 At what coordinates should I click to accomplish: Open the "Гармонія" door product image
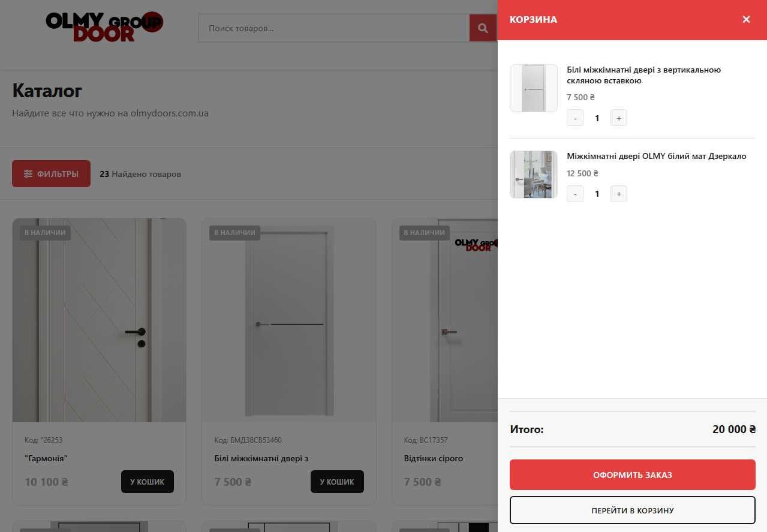click(x=99, y=320)
